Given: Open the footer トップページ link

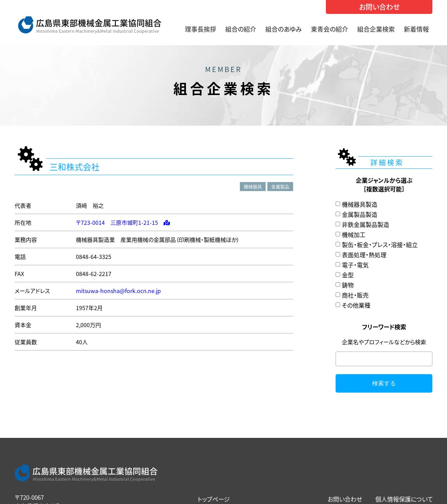Looking at the screenshot, I should (x=213, y=499).
